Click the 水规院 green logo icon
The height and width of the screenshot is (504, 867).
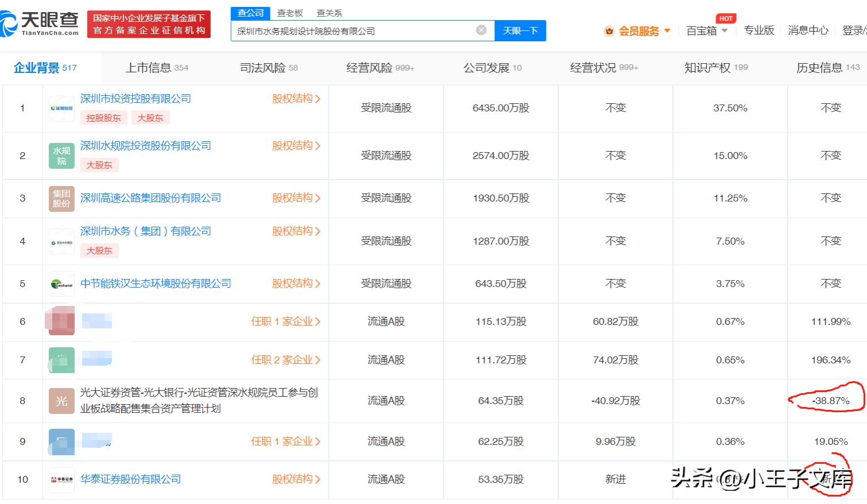pyautogui.click(x=61, y=155)
